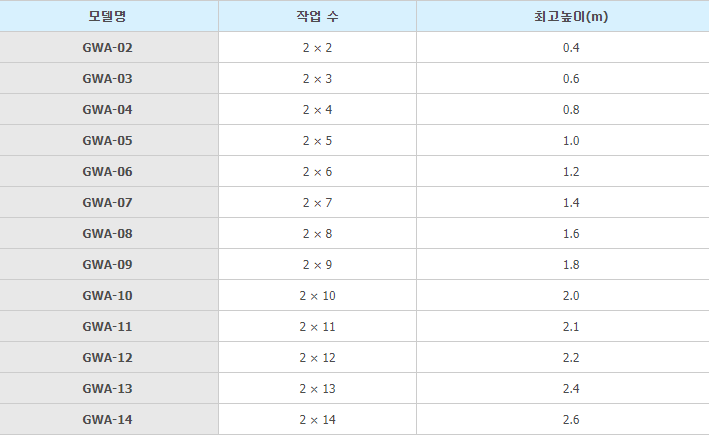Viewport: 709px width, 435px height.
Task: Select the GWA-11 row label
Action: pos(107,327)
